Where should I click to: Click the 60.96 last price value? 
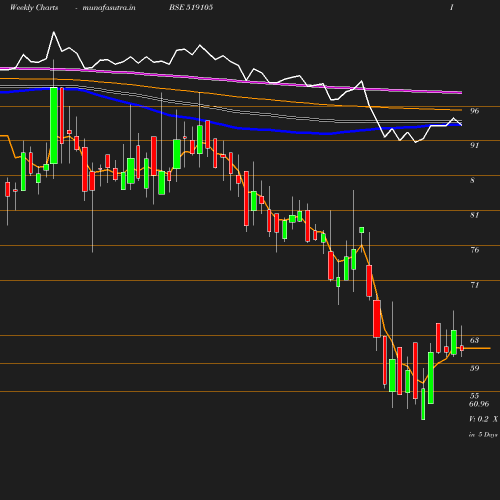click(479, 404)
